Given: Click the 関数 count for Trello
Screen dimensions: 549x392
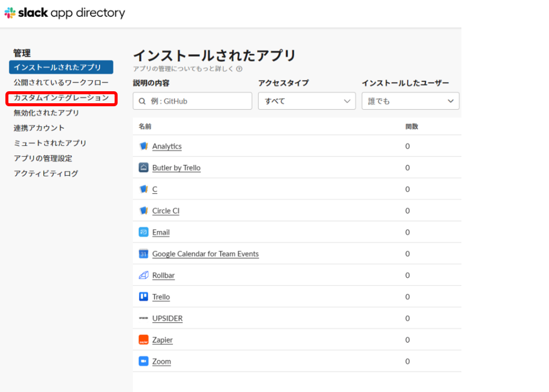Looking at the screenshot, I should pos(407,297).
